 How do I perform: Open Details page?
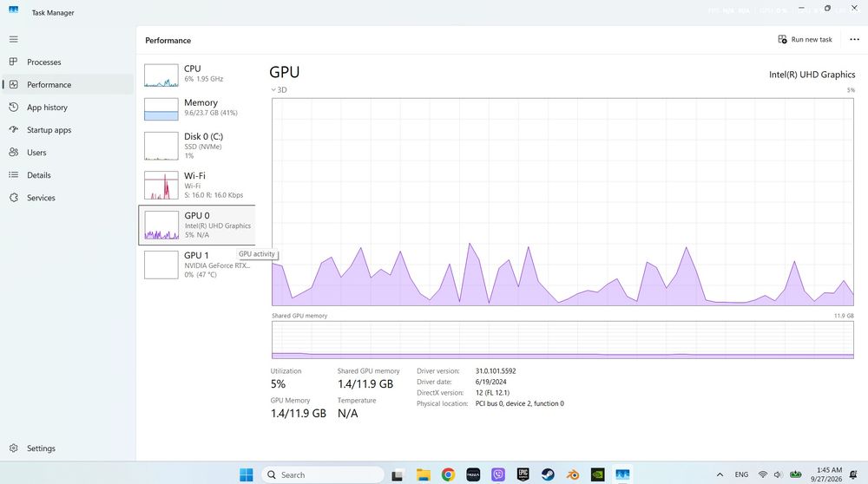(x=67, y=175)
